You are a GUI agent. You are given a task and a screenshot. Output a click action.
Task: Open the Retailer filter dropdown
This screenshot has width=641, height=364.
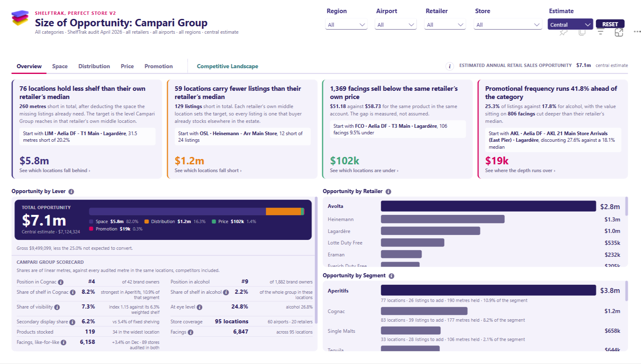click(x=445, y=25)
